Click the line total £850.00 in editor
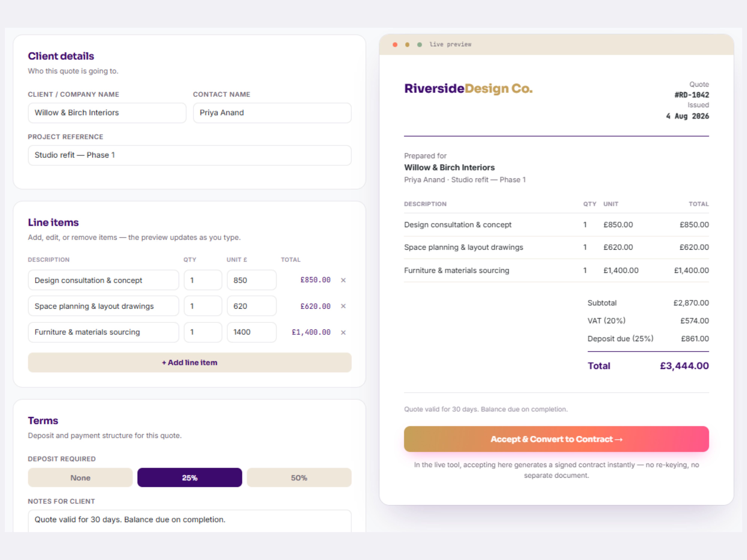 click(x=315, y=280)
